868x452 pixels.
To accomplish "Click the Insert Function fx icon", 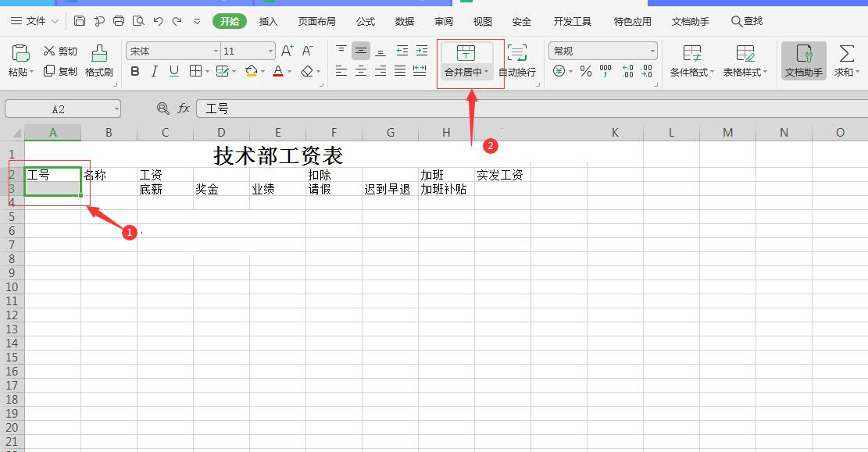I will pos(182,109).
